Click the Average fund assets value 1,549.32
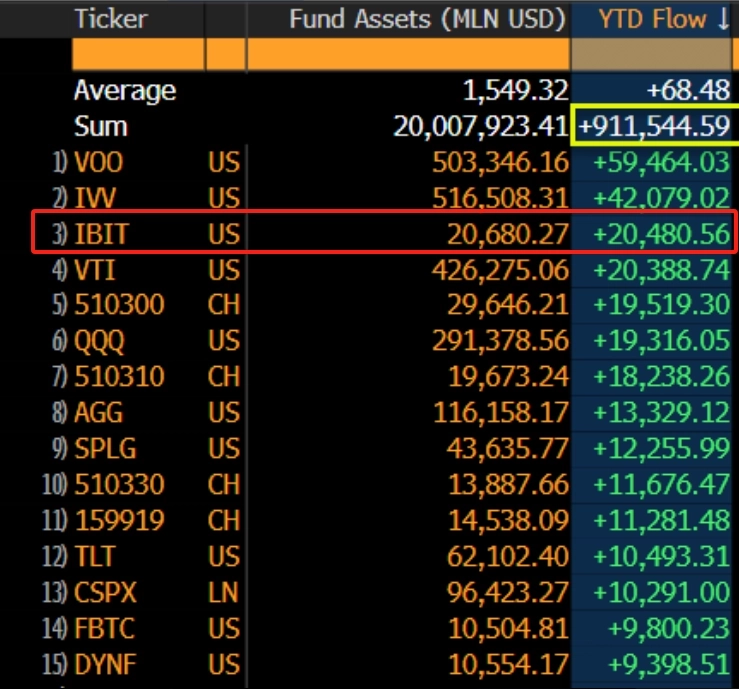Viewport: 739px width, 689px height. tap(515, 91)
